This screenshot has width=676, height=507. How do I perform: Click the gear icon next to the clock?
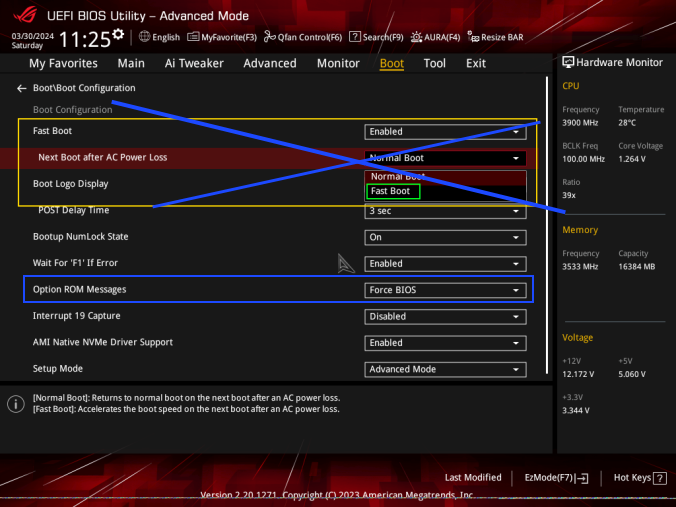pyautogui.click(x=118, y=34)
